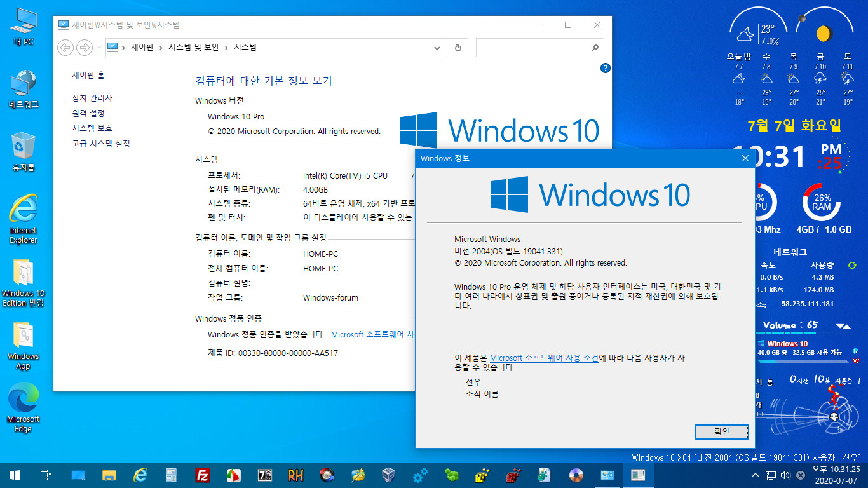Select 시스템 in the address breadcrumb
Image resolution: width=868 pixels, height=488 pixels.
click(x=245, y=47)
